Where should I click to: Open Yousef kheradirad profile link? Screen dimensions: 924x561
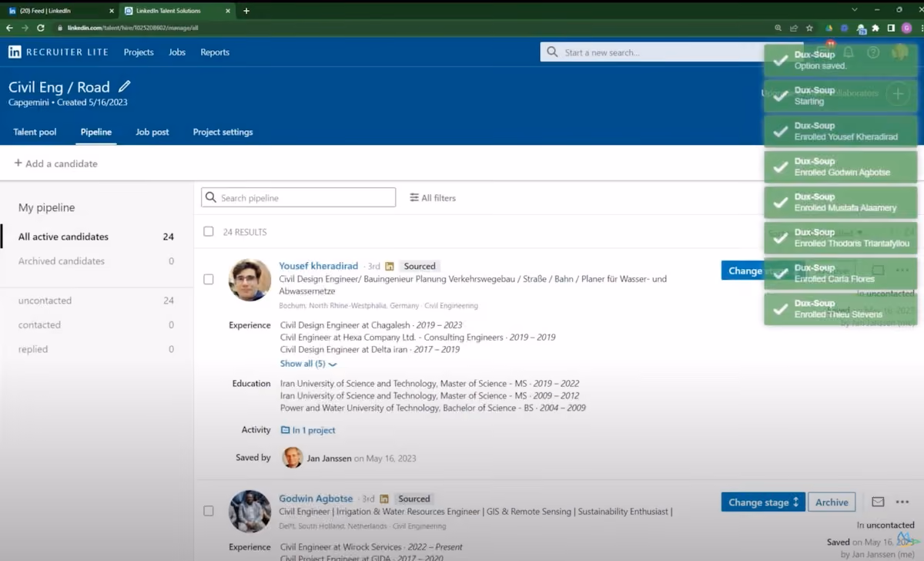coord(318,266)
